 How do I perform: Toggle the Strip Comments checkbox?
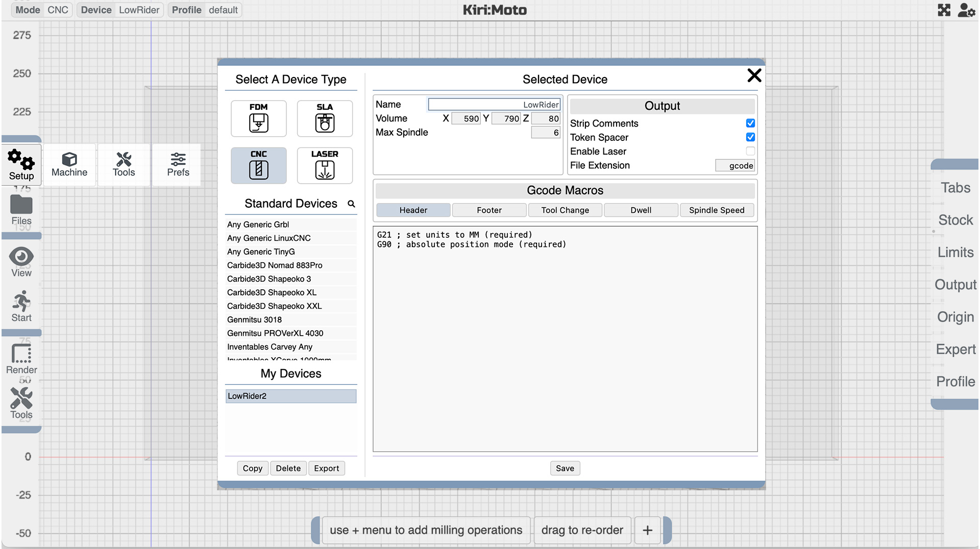pos(750,123)
